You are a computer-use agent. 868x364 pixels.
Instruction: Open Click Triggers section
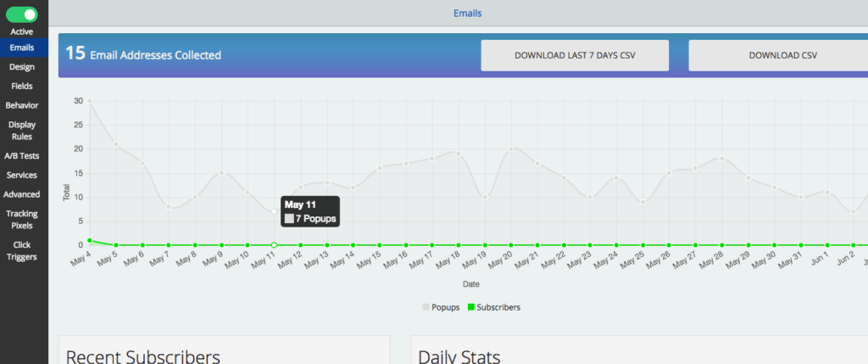point(21,250)
